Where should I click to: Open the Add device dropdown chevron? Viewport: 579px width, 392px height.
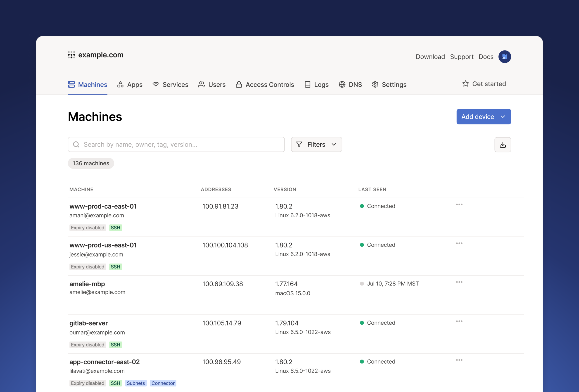[x=503, y=117]
